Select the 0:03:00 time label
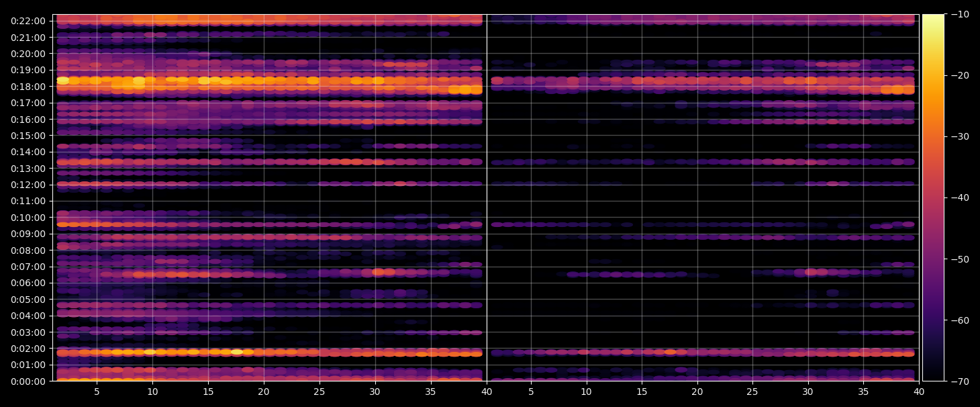The height and width of the screenshot is (407, 980). click(28, 332)
